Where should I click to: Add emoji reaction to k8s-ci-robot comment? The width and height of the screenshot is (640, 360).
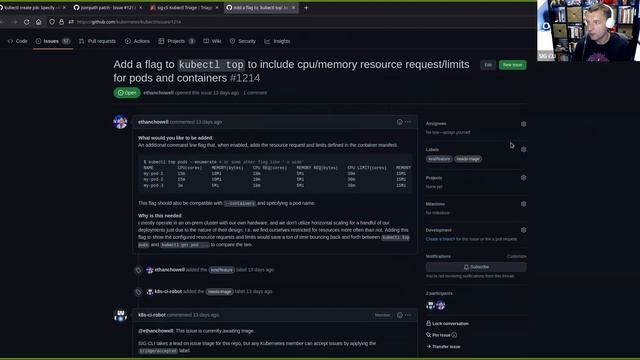click(400, 315)
